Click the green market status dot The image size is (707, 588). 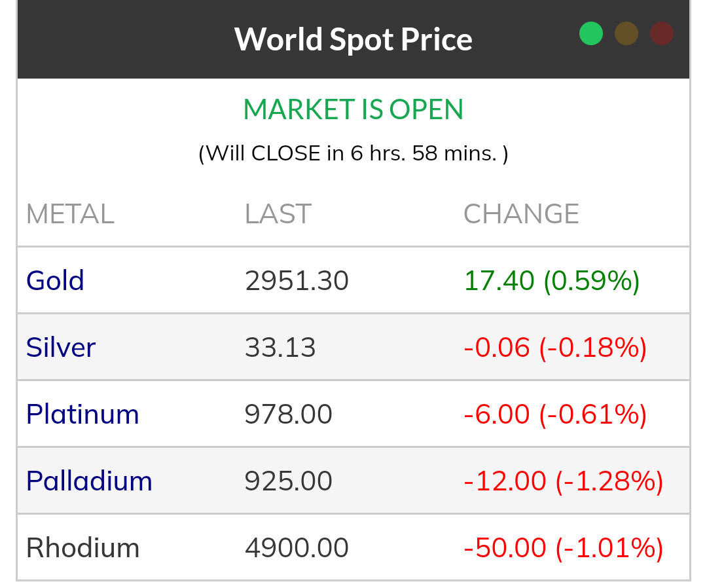coord(590,33)
